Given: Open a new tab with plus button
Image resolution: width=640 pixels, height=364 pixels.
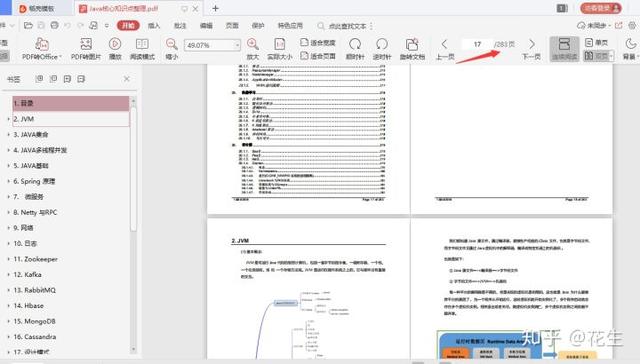Looking at the screenshot, I should pyautogui.click(x=216, y=8).
